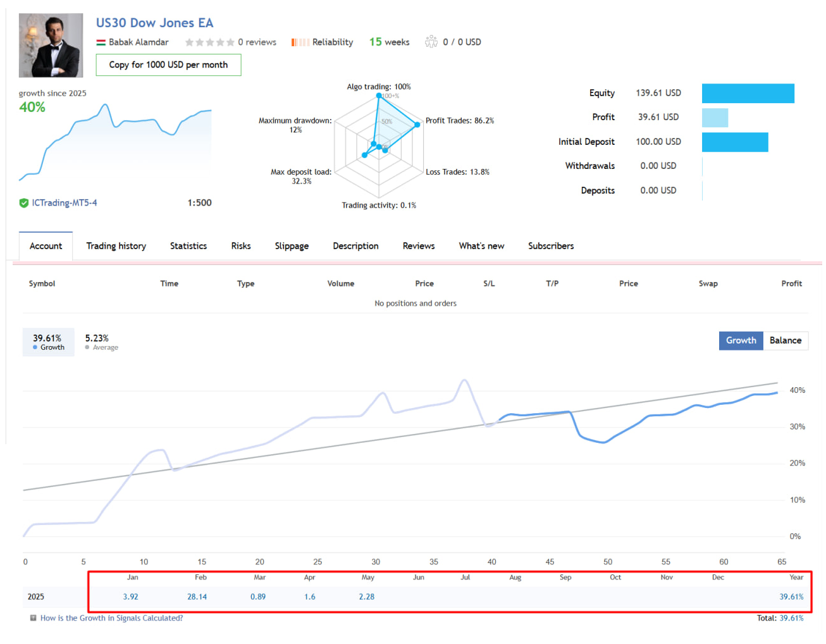
Task: Click the Apr value 1.6
Action: pyautogui.click(x=309, y=597)
